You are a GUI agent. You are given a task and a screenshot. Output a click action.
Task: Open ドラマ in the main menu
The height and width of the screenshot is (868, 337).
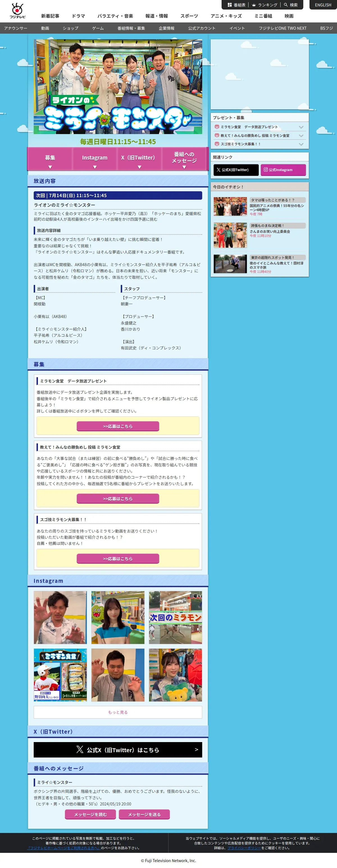tap(78, 16)
